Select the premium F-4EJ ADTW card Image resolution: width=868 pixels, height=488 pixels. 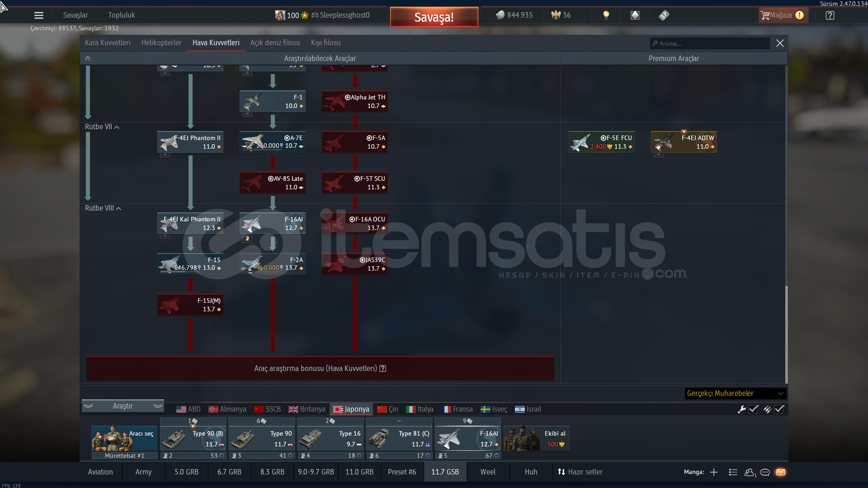[684, 142]
